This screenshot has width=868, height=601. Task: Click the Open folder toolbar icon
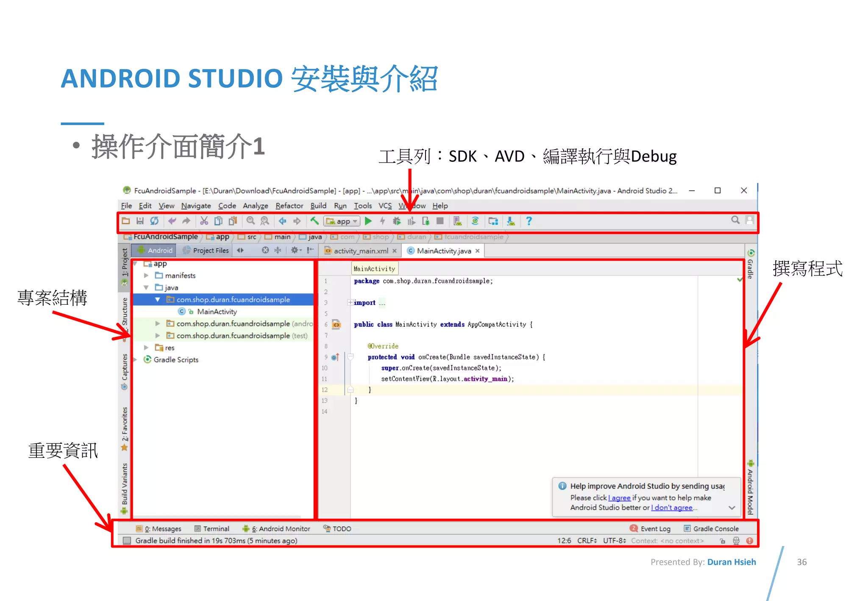click(126, 221)
